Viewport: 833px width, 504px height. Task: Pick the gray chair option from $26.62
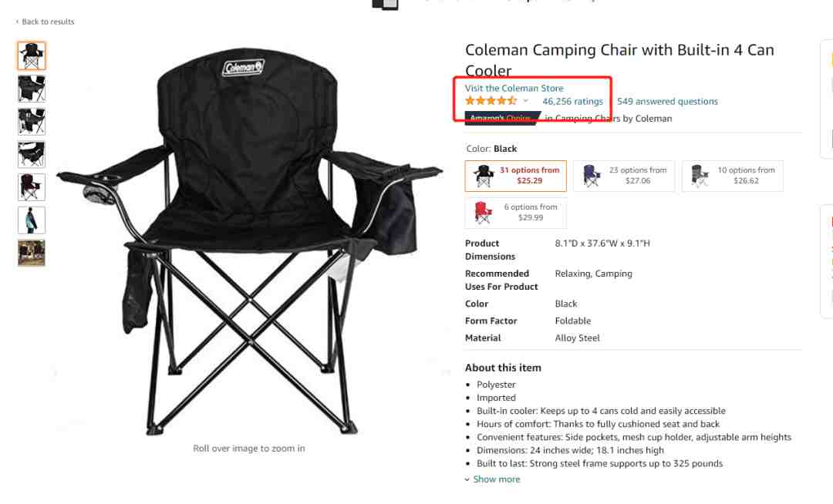pyautogui.click(x=732, y=176)
